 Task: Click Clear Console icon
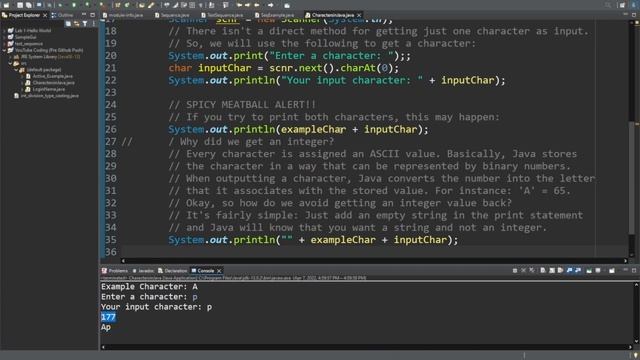543,270
